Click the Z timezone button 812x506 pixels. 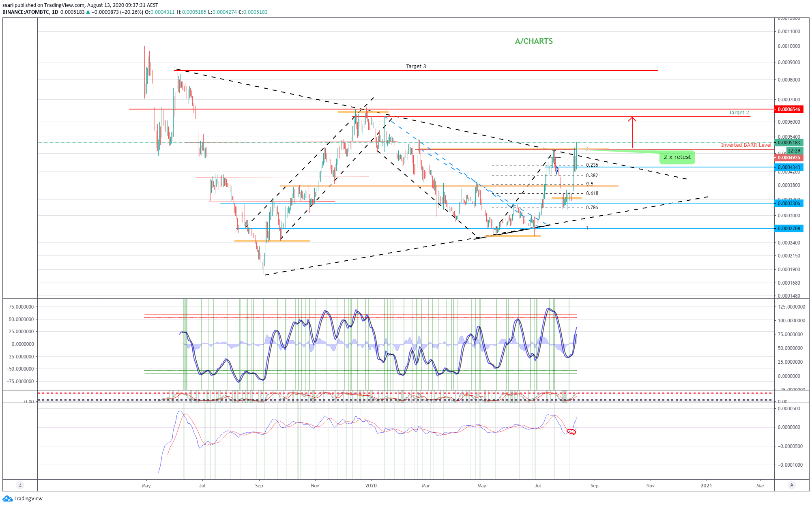20,485
